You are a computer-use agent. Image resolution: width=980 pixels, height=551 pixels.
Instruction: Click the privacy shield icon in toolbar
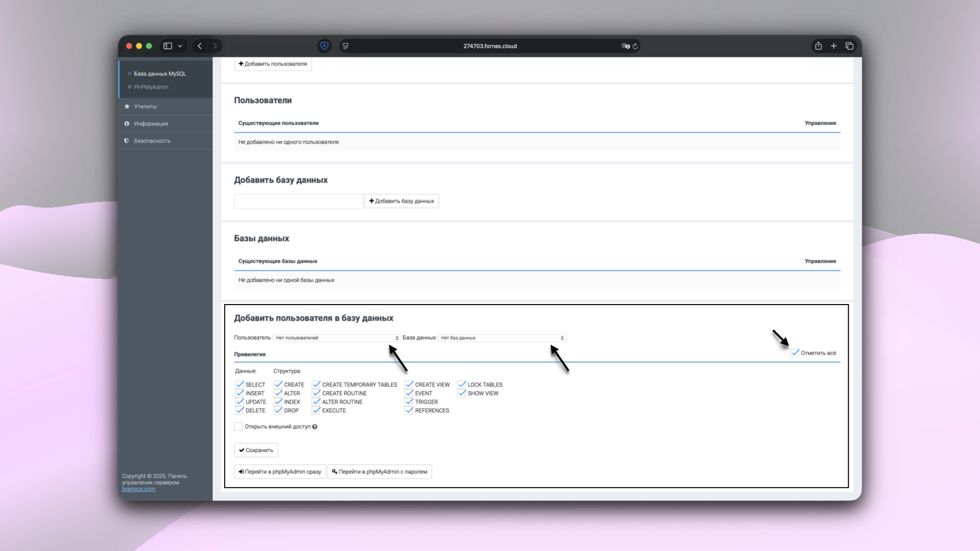324,46
